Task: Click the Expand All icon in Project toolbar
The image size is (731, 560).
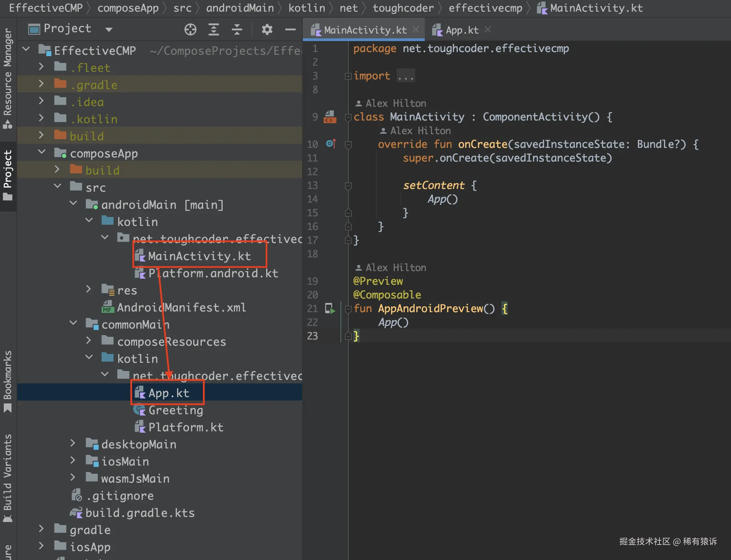Action: coord(214,29)
